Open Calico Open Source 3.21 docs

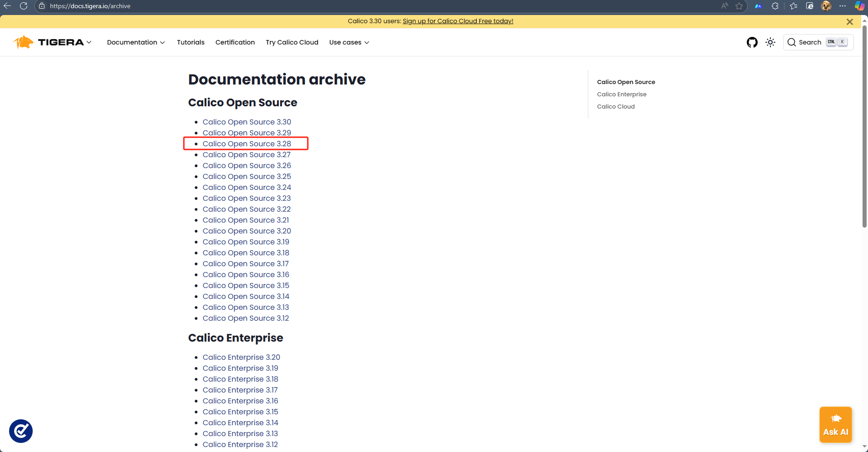246,220
